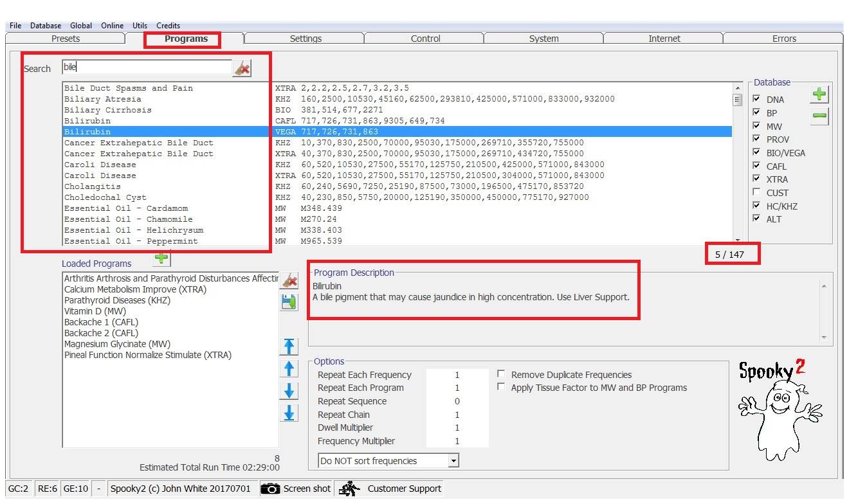Viewport: 849px width, 504px height.
Task: Clear loaded programs with the brush icon
Action: [x=290, y=281]
